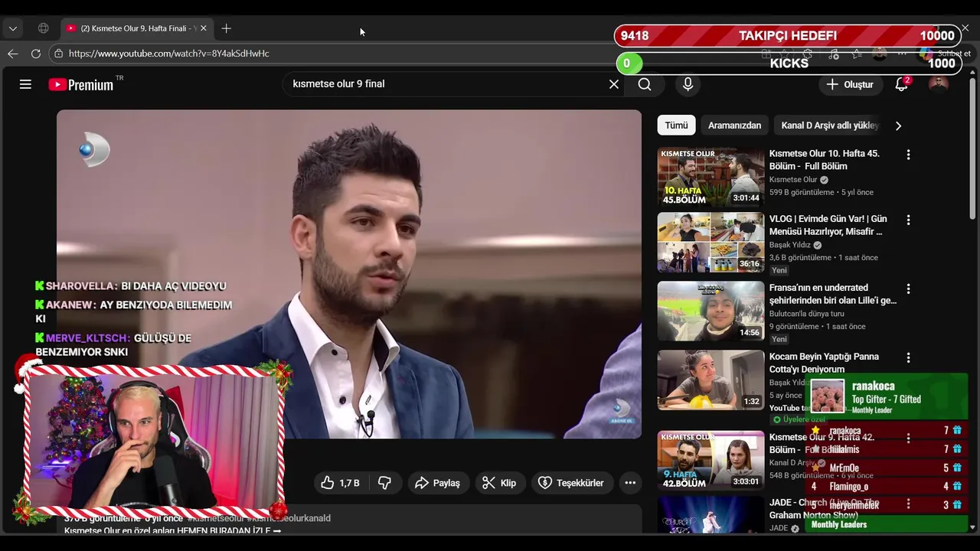Go back with browser back arrow
980x551 pixels.
pos(13,54)
